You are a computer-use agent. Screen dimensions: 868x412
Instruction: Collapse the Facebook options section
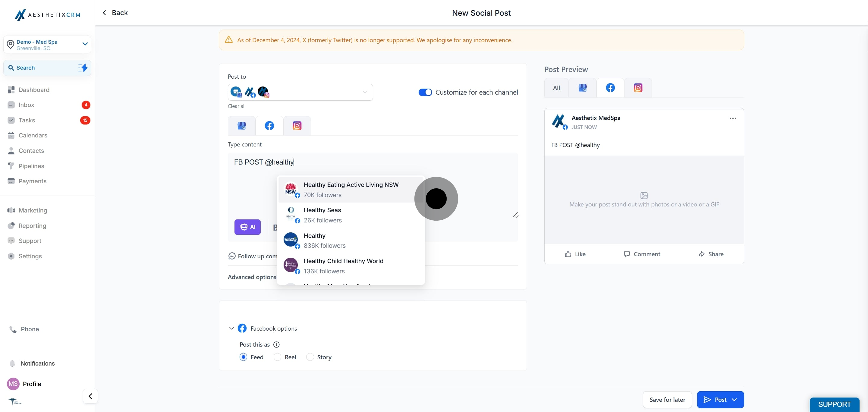pos(231,329)
